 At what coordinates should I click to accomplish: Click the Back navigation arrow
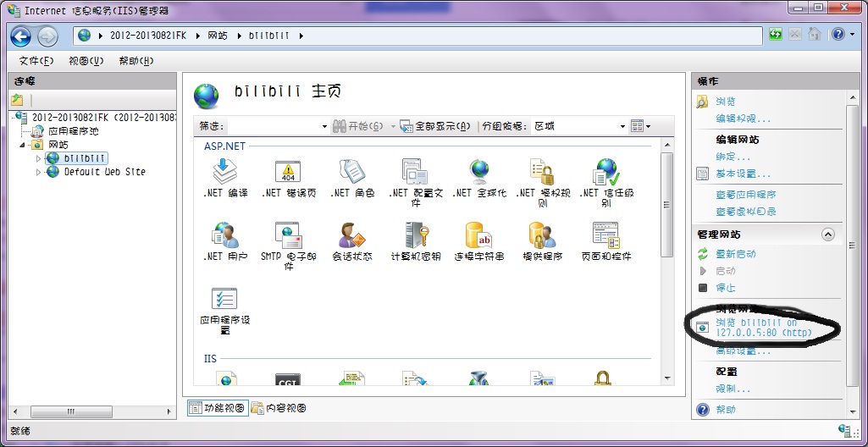(x=21, y=36)
